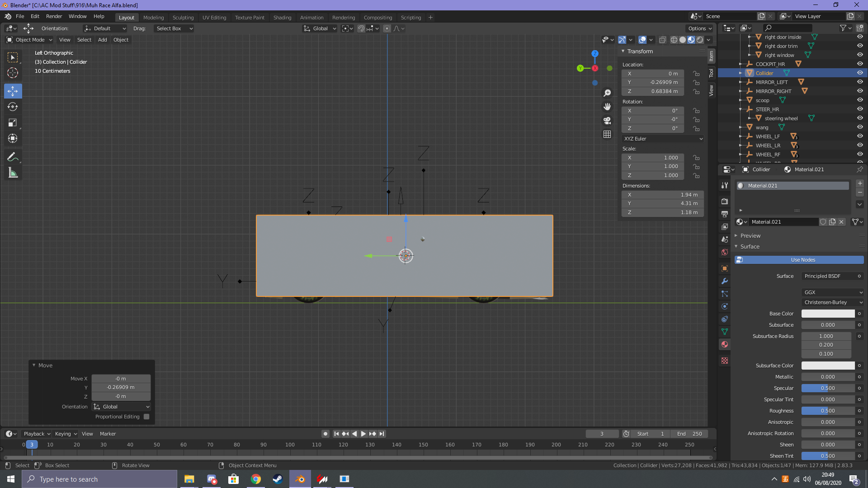Toggle the lock for Scale Z
The width and height of the screenshot is (868, 488).
(696, 175)
